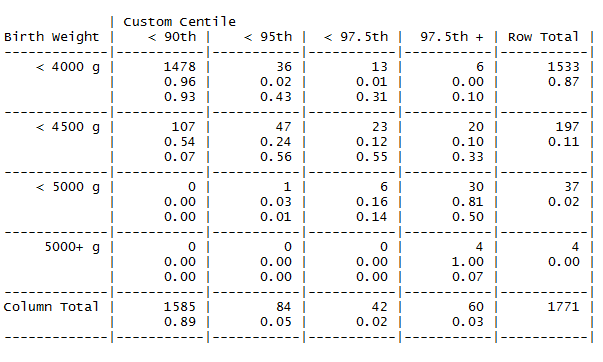Select the < 4500 g row label
The height and width of the screenshot is (362, 603).
pyautogui.click(x=68, y=127)
